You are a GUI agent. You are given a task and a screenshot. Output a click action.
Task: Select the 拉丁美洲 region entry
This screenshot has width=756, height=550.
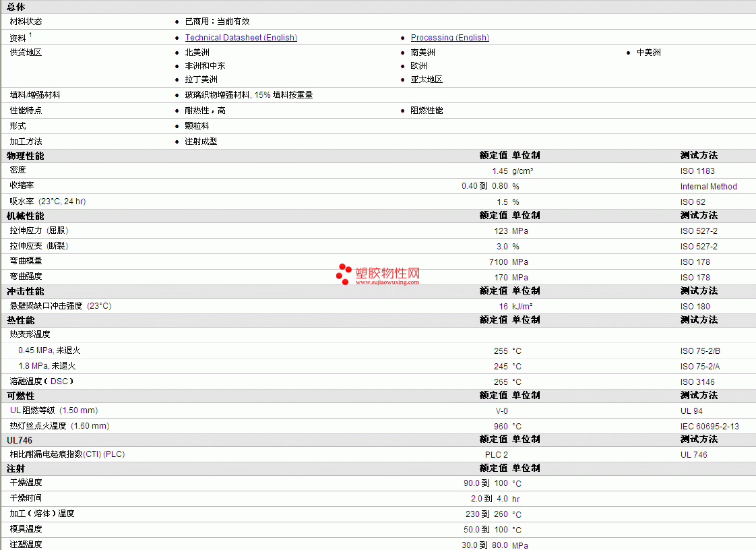click(201, 80)
